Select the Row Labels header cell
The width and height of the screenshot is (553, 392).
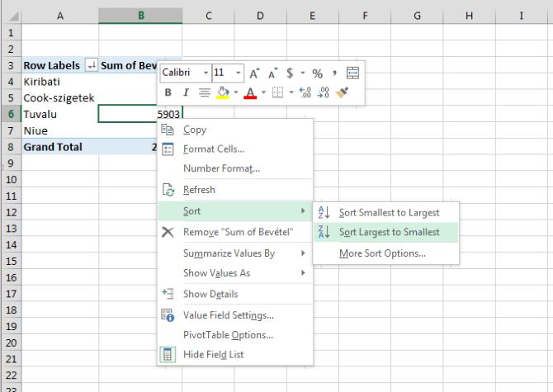pos(60,65)
